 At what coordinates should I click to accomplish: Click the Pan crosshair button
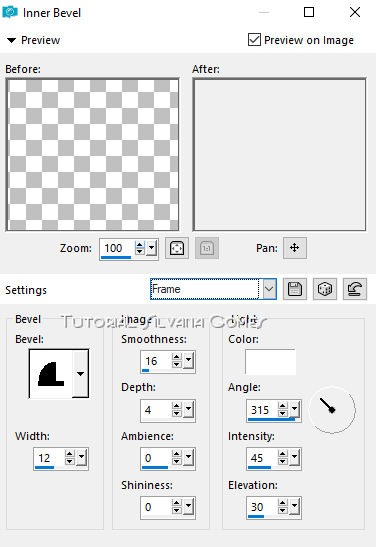(x=295, y=248)
